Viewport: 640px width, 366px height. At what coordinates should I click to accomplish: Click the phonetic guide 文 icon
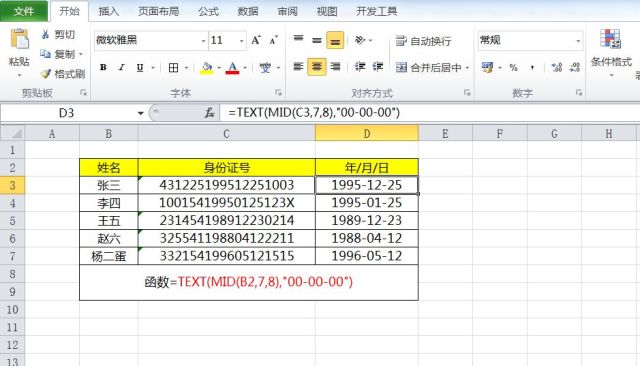[x=265, y=67]
